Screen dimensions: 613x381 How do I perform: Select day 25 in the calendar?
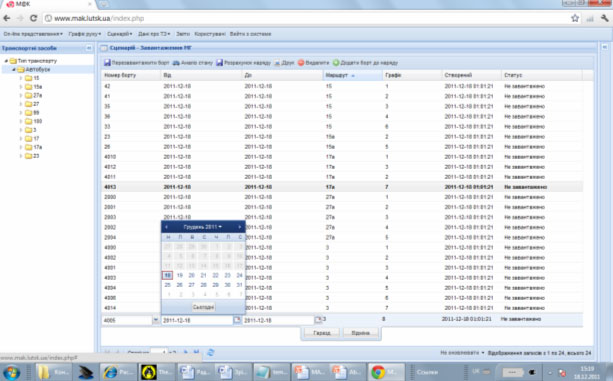[x=167, y=285]
